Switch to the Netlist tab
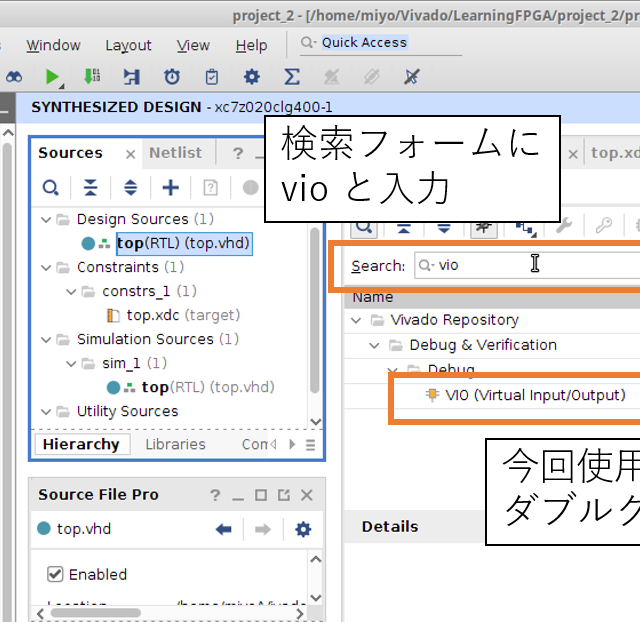Screen dimensions: 640x622 pos(175,153)
